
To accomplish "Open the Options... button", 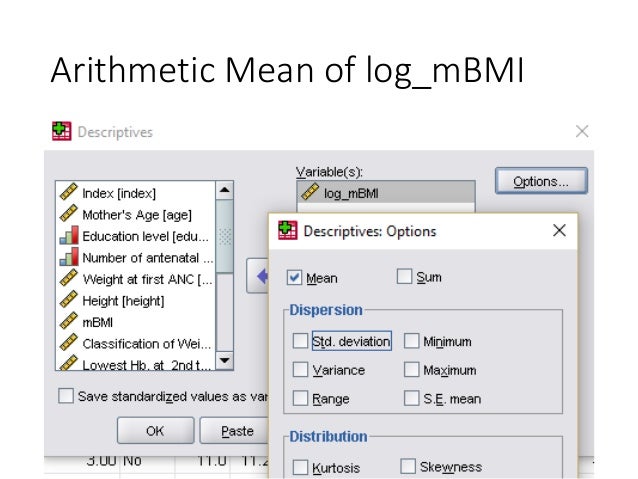I will pyautogui.click(x=541, y=181).
